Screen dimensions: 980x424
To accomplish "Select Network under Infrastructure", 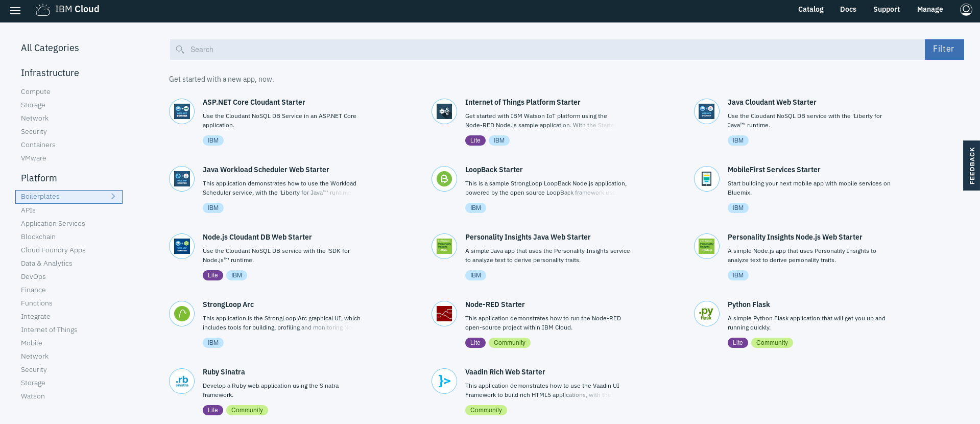I will click(x=35, y=119).
